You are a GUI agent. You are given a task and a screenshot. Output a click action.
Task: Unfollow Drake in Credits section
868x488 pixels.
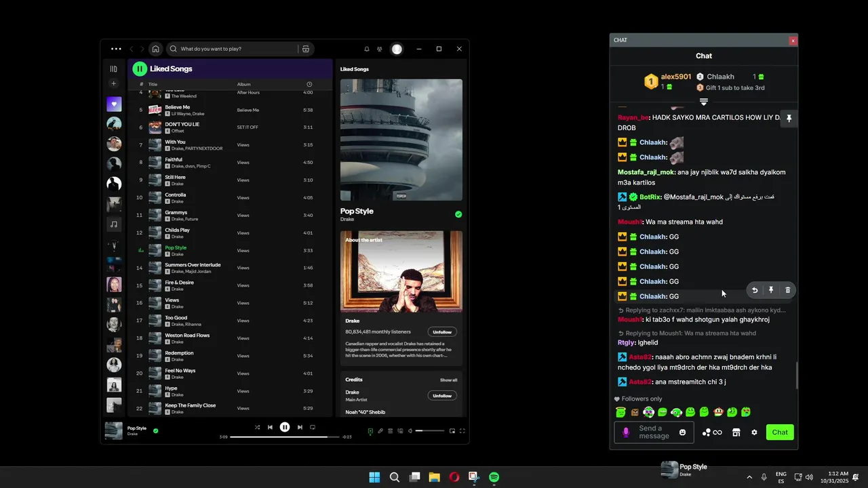point(442,396)
